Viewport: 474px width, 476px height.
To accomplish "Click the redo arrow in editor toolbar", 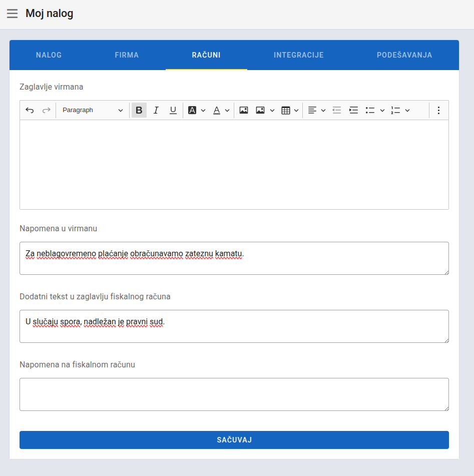I will click(x=46, y=110).
